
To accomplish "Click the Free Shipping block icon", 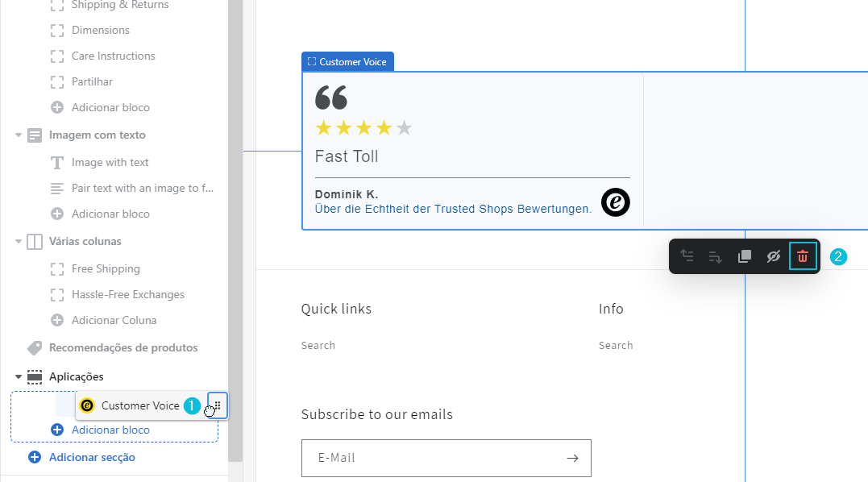I will coord(57,269).
